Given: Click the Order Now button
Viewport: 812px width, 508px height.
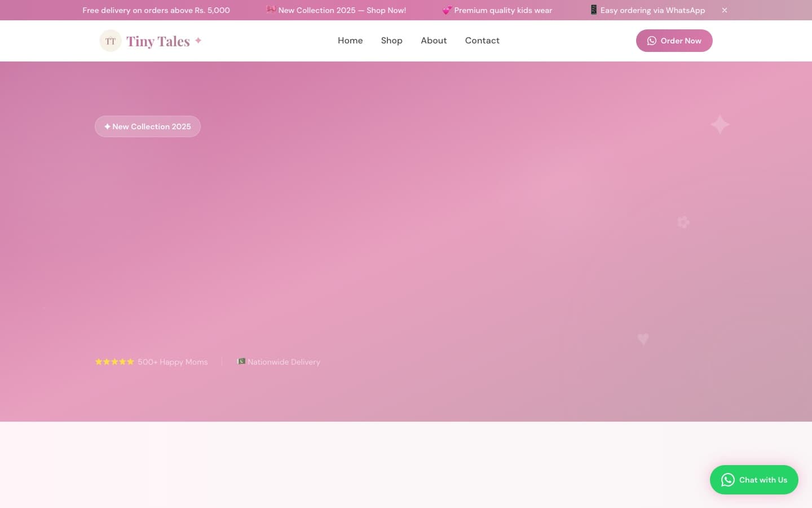Looking at the screenshot, I should coord(674,41).
